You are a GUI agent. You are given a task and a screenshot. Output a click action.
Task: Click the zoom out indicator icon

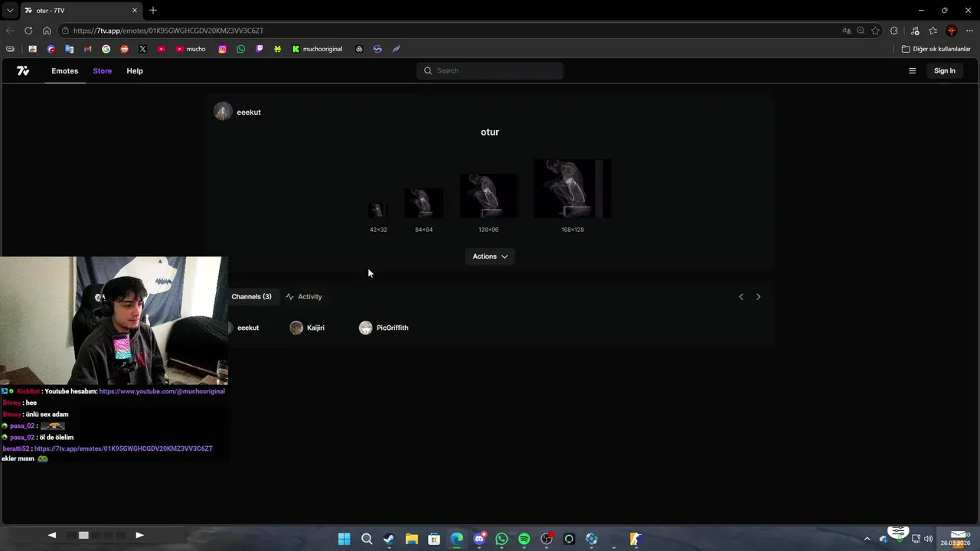click(861, 31)
